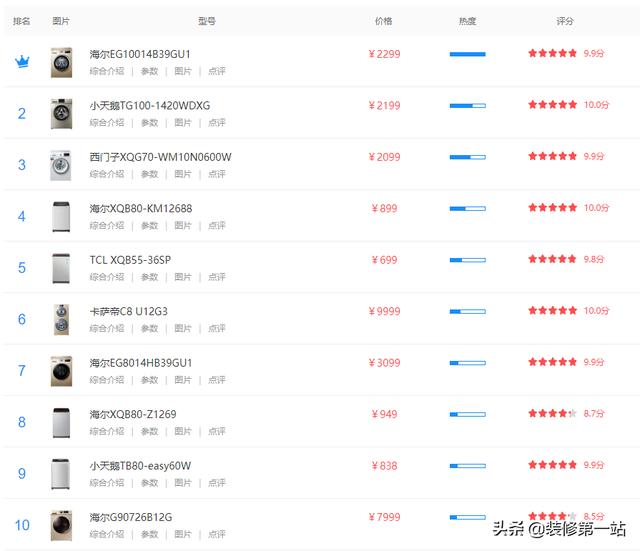Click the ¥9999 price of 卡萨帝C8 U12G3
The width and height of the screenshot is (640, 551).
click(384, 311)
